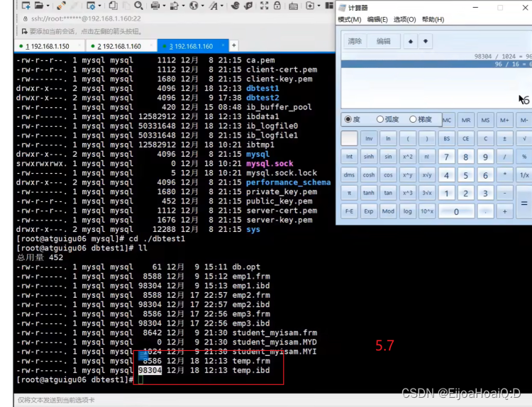Click the mysql.sock file name

(x=270, y=164)
